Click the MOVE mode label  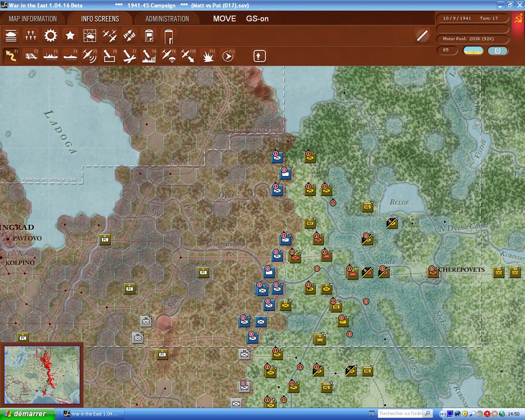coord(224,18)
